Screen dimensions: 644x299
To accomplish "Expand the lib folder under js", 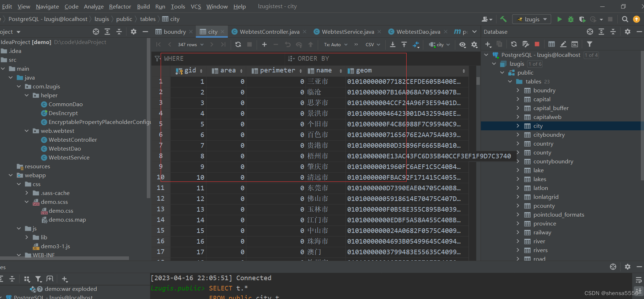I will coord(27,237).
